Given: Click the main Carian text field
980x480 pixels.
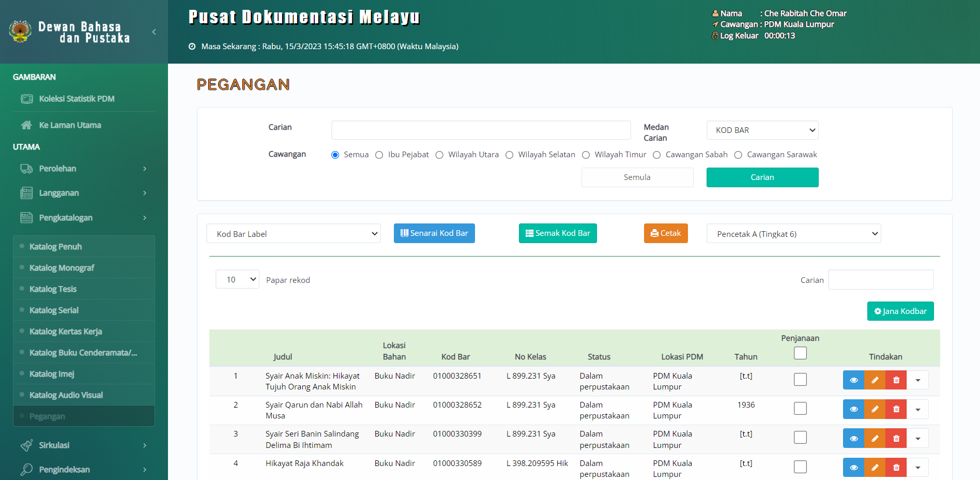Looking at the screenshot, I should 481,130.
